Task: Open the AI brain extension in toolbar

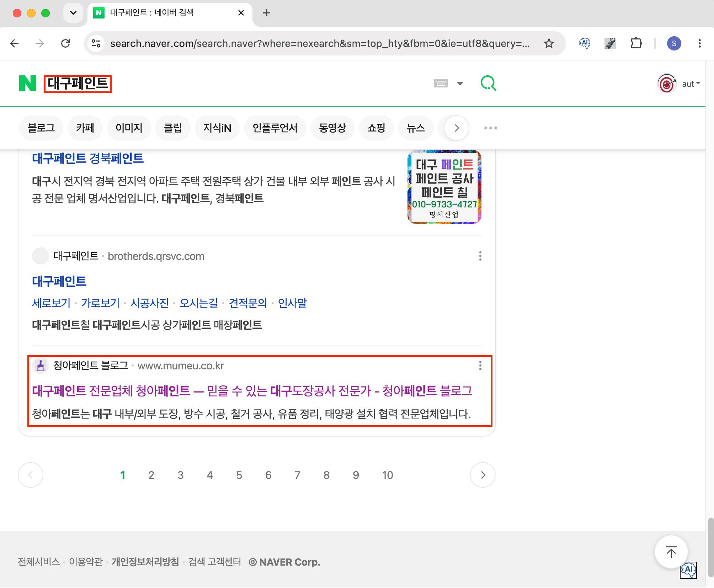Action: pyautogui.click(x=585, y=43)
